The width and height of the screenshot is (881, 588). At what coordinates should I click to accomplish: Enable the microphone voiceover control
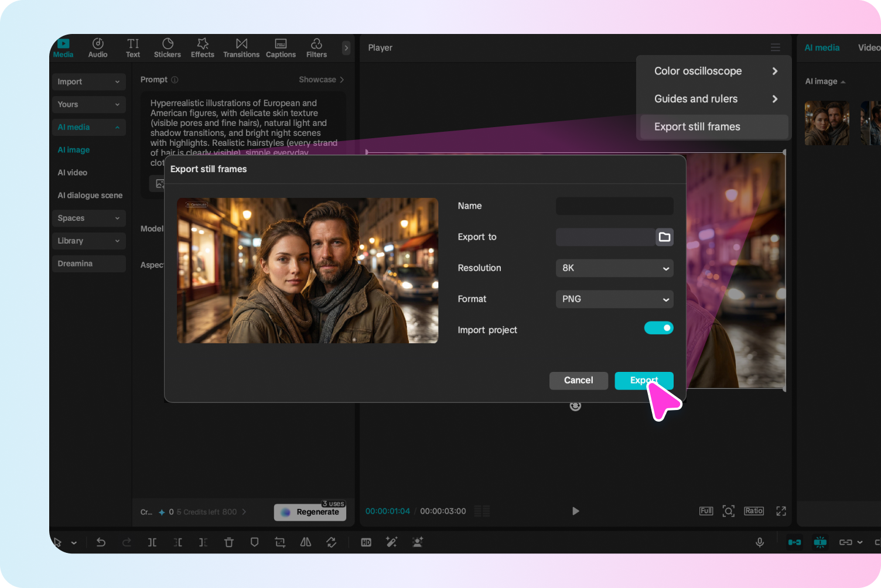click(759, 542)
